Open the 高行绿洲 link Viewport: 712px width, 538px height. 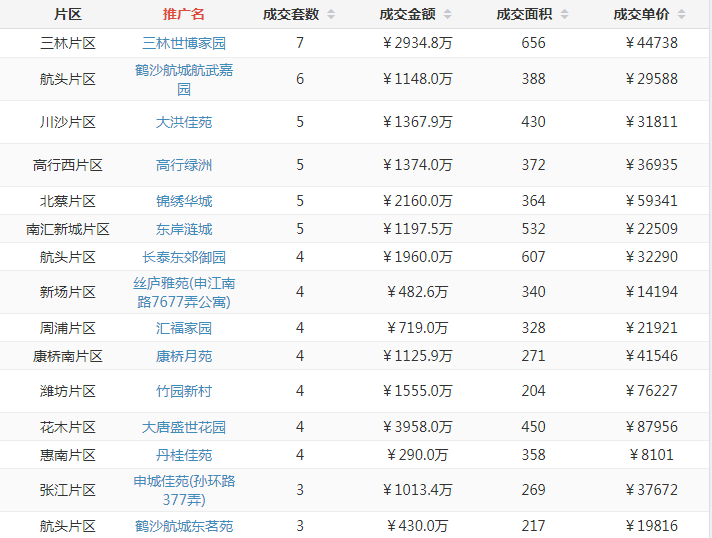(x=184, y=165)
